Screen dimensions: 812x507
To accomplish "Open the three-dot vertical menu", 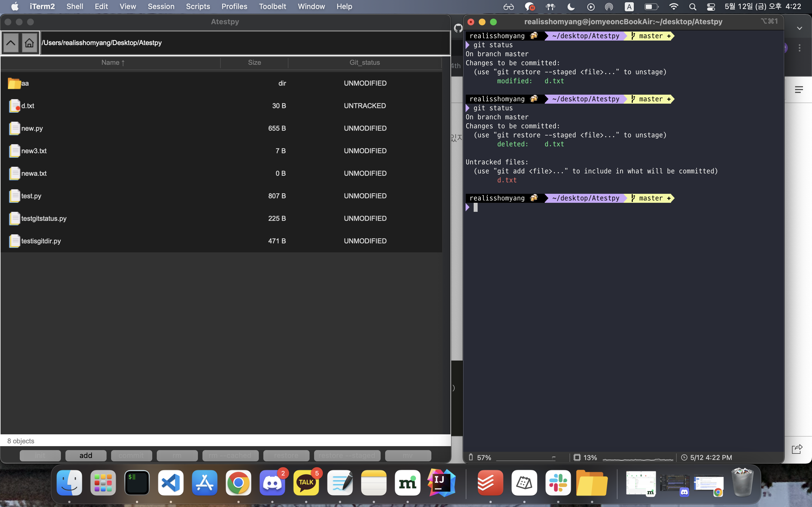I will click(800, 48).
